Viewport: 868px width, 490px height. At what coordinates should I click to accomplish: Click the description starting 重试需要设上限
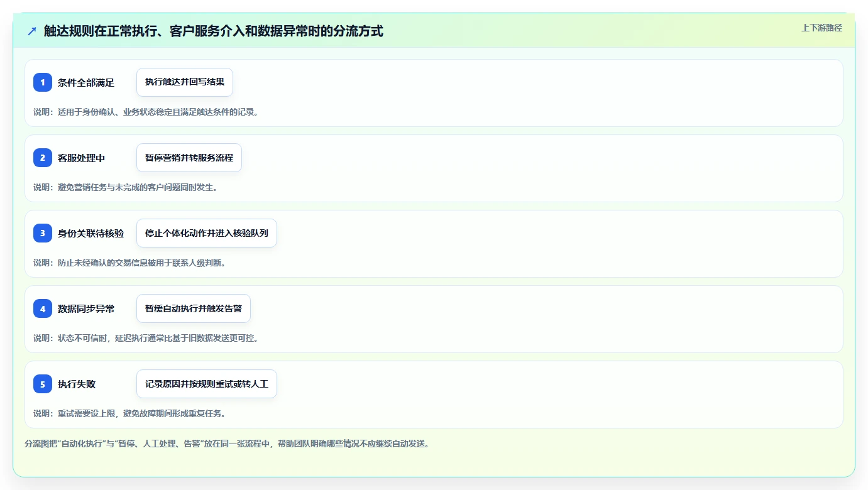129,413
